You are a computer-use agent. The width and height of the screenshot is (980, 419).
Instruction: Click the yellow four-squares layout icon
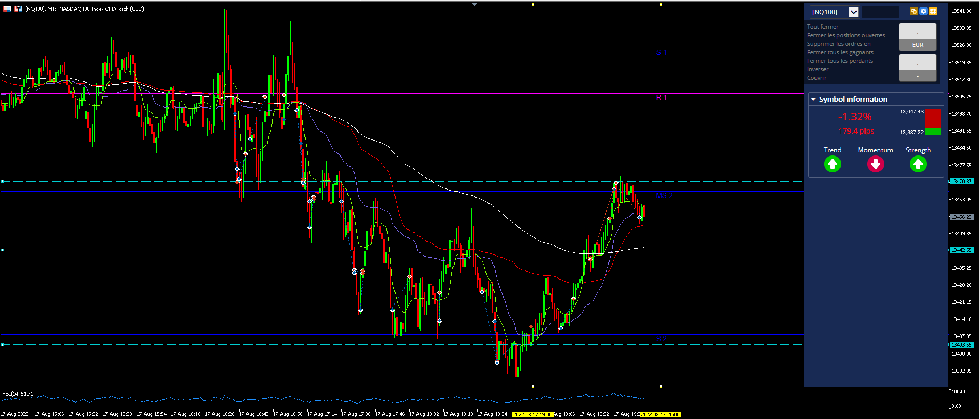[x=933, y=11]
